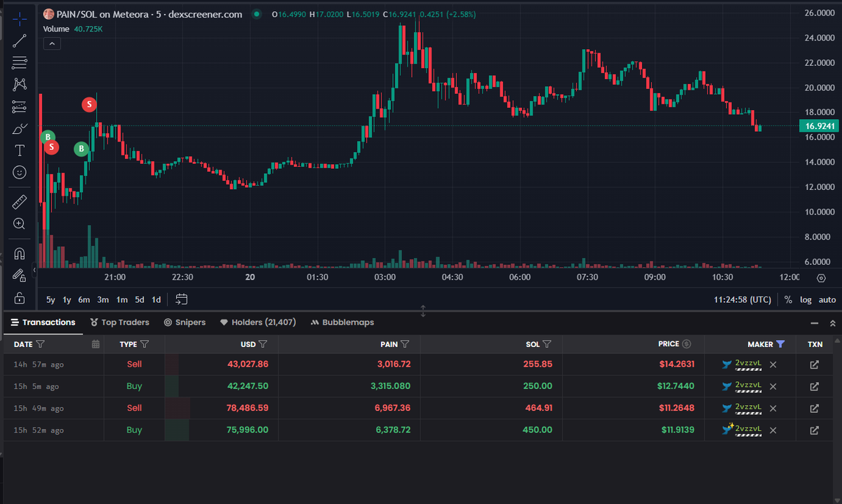Switch to the Top Traders tab
Screen dimensions: 842x504
pyautogui.click(x=119, y=322)
